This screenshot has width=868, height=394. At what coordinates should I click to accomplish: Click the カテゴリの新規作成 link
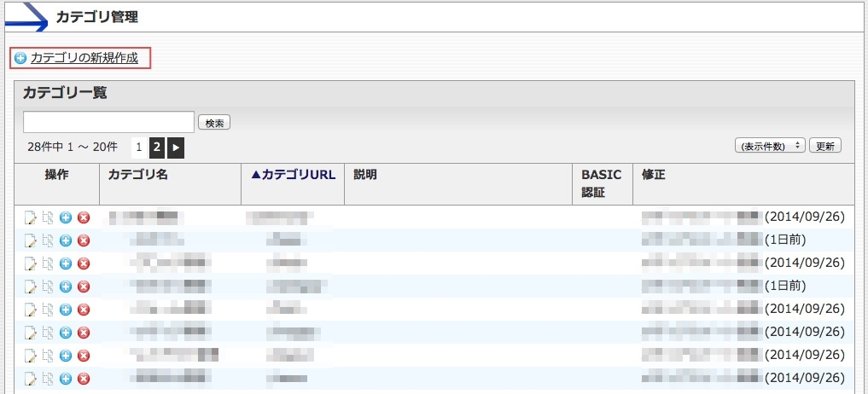(84, 58)
